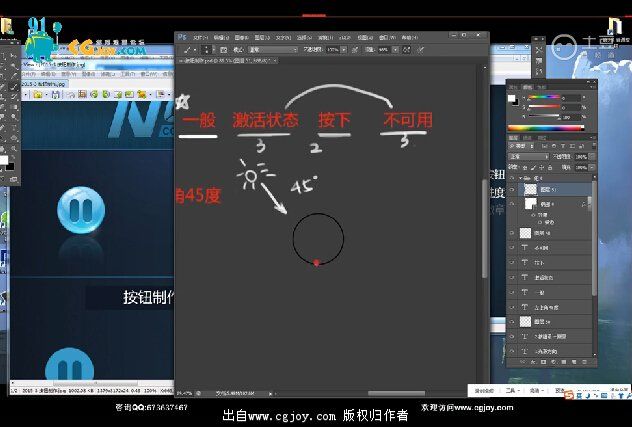Image resolution: width=632 pixels, height=427 pixels.
Task: Open the layer filter type dropdown
Action: (x=522, y=146)
